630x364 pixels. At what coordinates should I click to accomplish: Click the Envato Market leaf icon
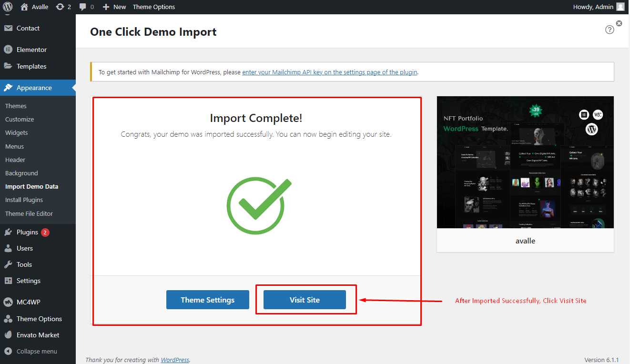8,335
